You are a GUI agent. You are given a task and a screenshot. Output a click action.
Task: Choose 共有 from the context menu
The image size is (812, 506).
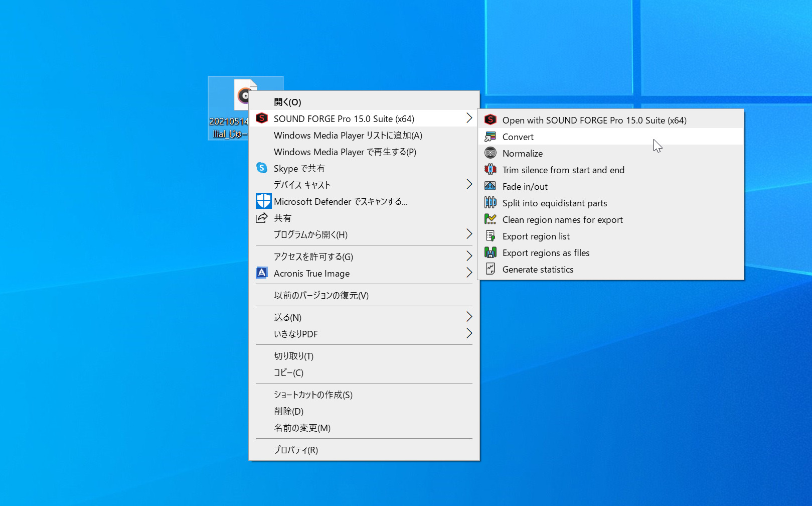[364, 218]
